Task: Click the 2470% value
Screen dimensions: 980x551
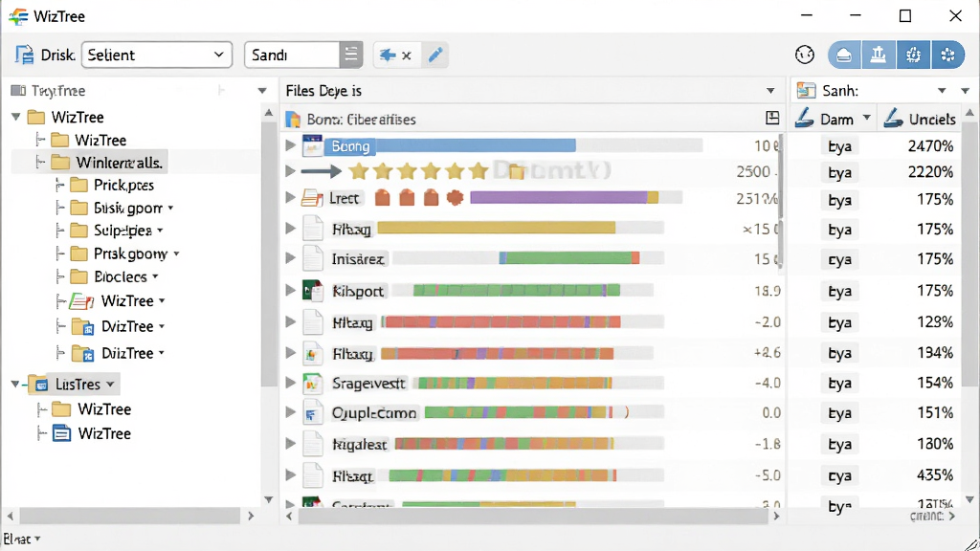Action: click(930, 146)
